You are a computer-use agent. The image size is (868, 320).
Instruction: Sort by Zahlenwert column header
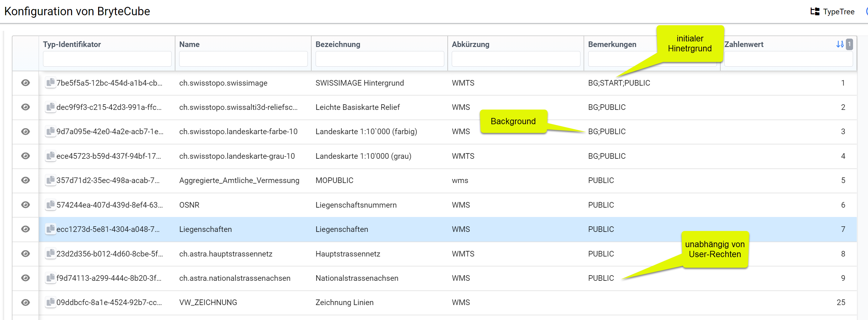tap(744, 45)
